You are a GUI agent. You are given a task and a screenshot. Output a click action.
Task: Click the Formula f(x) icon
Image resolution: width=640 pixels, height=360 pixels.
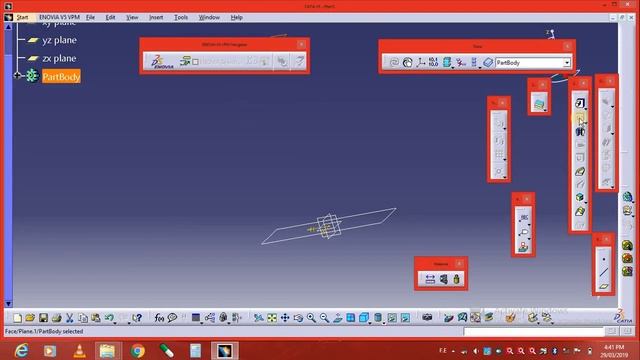159,318
